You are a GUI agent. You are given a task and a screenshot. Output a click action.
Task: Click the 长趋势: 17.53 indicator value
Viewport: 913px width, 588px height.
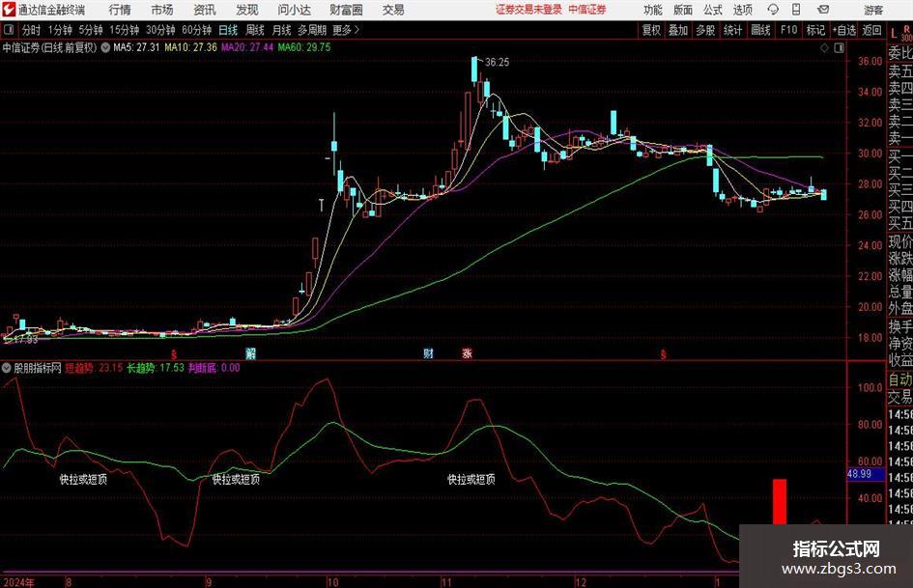(156, 368)
